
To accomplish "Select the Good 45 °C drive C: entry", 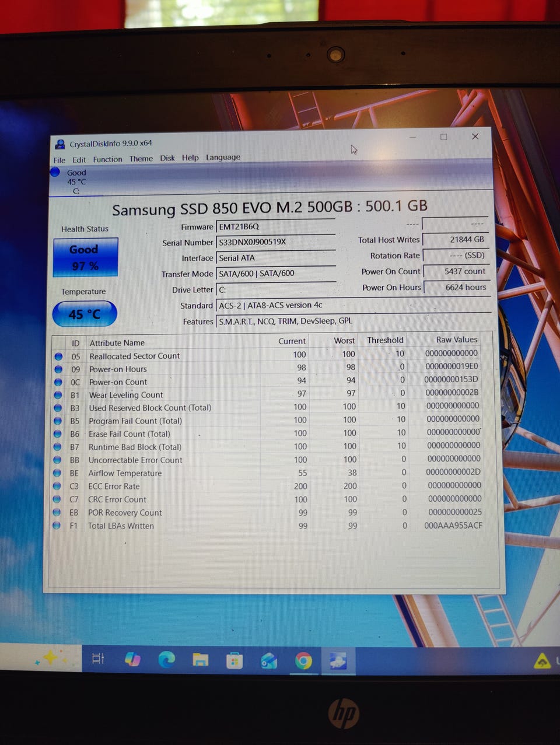I will (x=76, y=181).
